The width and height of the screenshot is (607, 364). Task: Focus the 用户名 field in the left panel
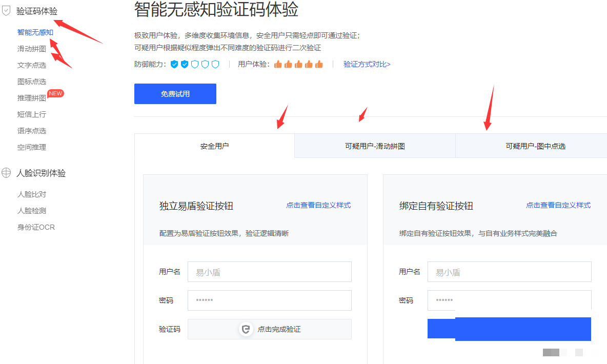269,272
